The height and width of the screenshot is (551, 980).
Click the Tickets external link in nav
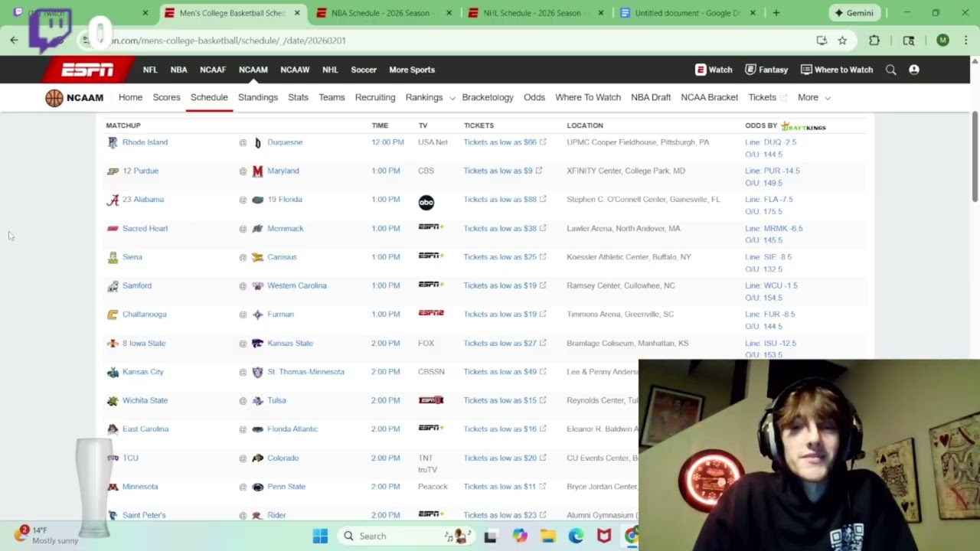pyautogui.click(x=768, y=98)
